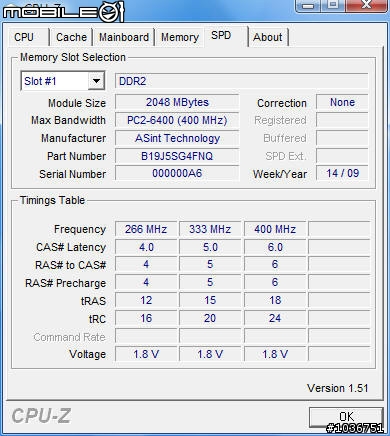The height and width of the screenshot is (436, 390).
Task: Close the CPU-Z window
Action: tap(366, 5)
